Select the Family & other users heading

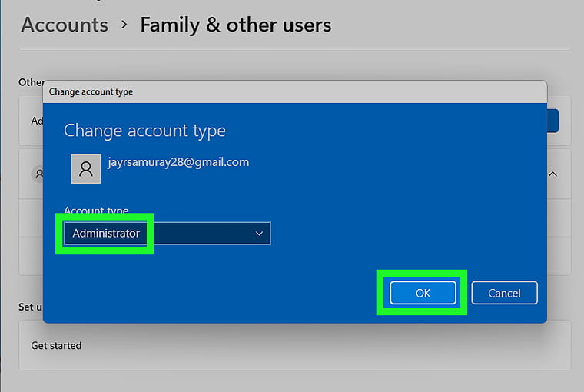[x=235, y=25]
